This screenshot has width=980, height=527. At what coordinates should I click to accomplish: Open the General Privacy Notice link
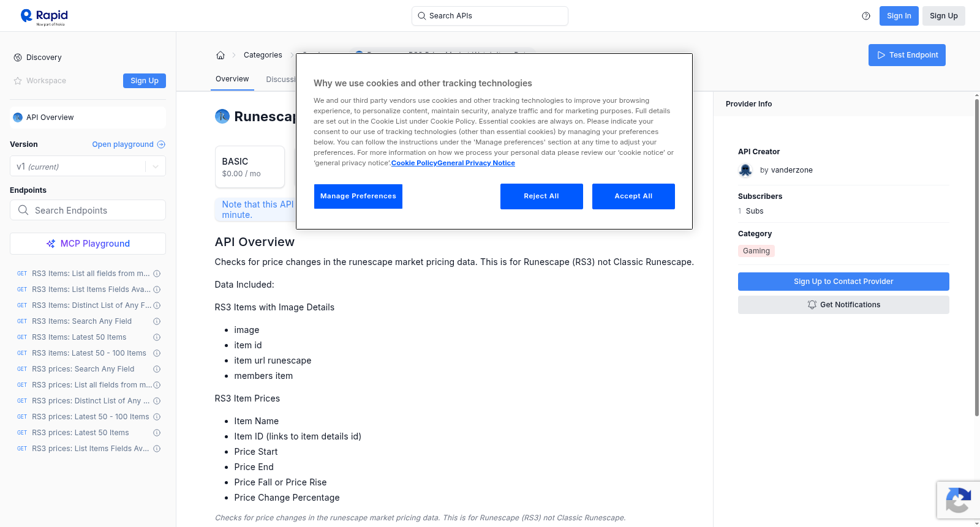click(x=476, y=163)
